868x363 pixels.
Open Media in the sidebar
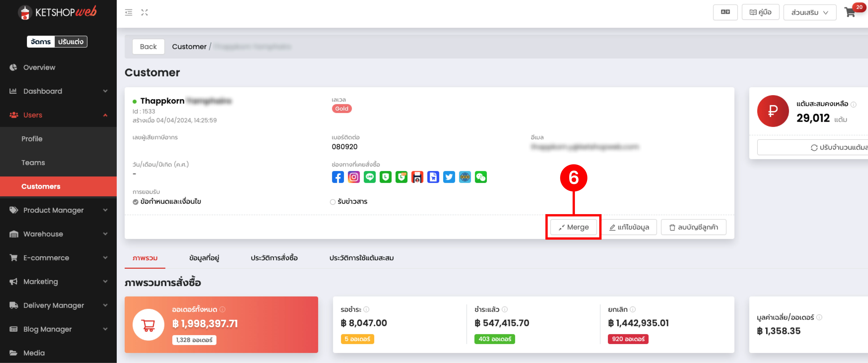[x=58, y=353]
